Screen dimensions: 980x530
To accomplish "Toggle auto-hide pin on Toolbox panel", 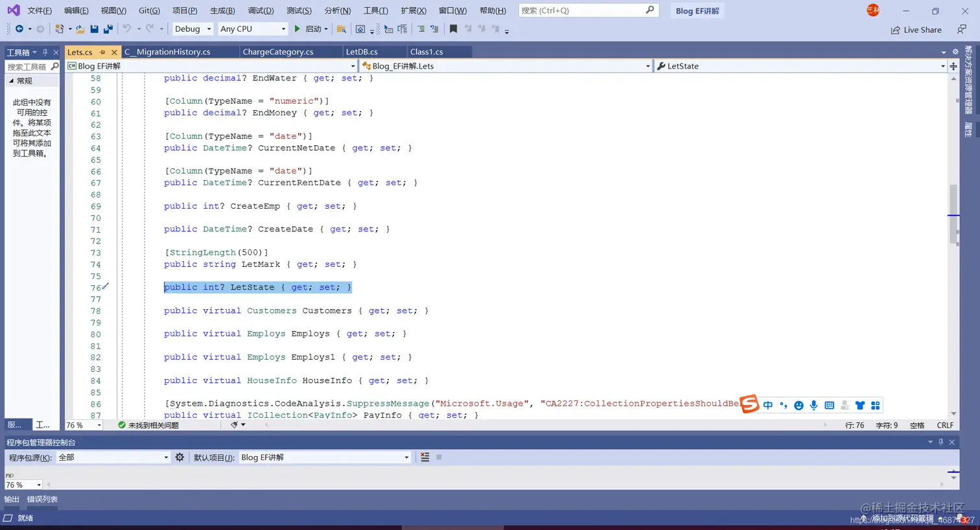I will pyautogui.click(x=45, y=52).
